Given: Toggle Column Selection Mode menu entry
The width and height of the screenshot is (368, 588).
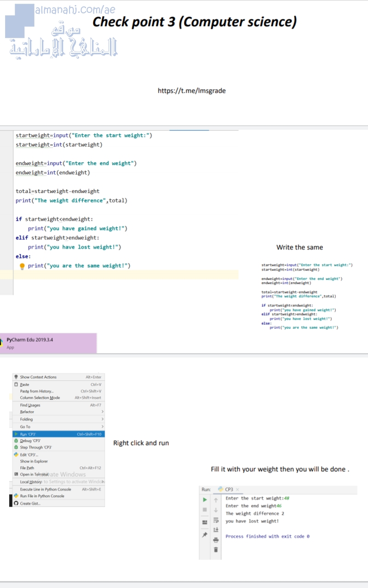Looking at the screenshot, I should (x=58, y=398).
